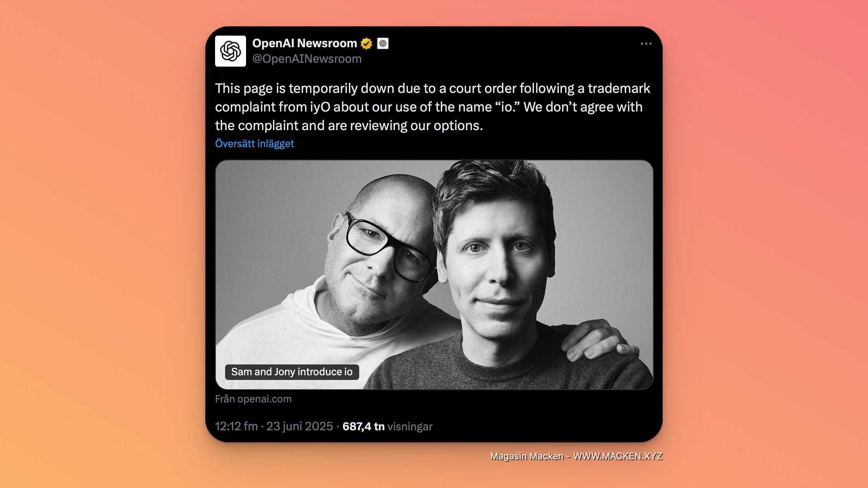
Task: Click the OpenAI affiliation badge icon
Action: (x=383, y=43)
